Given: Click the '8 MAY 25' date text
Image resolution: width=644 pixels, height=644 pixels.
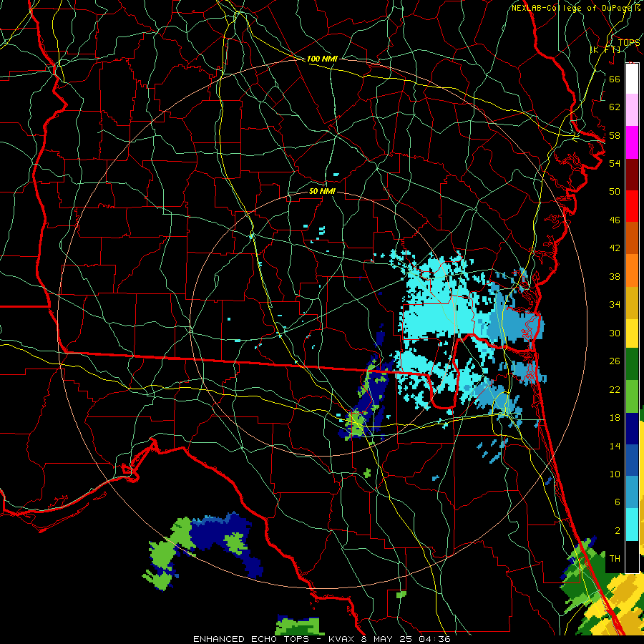Looking at the screenshot, I should 387,639.
